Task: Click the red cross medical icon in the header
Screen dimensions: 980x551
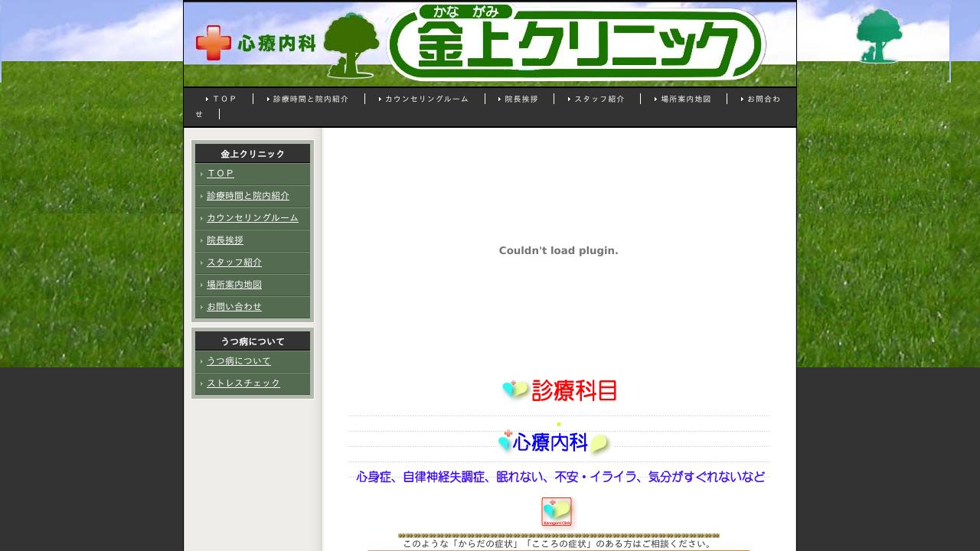Action: click(213, 43)
